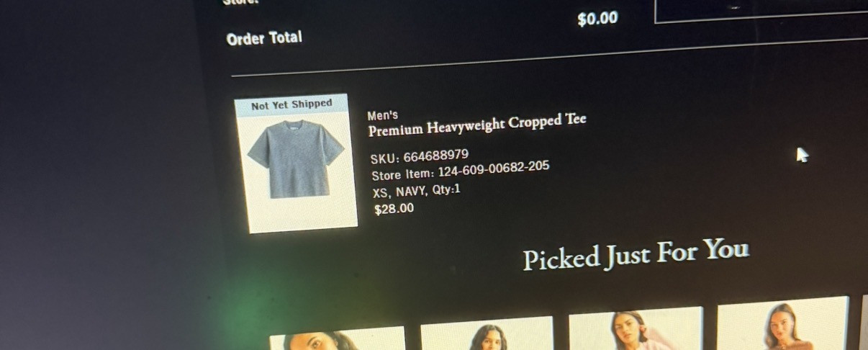The height and width of the screenshot is (350, 868).
Task: Click the SKU number 664688979
Action: pos(435,156)
